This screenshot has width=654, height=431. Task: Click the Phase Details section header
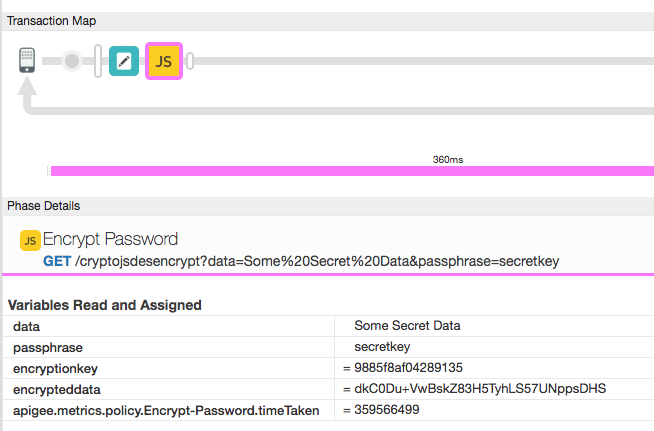point(43,206)
